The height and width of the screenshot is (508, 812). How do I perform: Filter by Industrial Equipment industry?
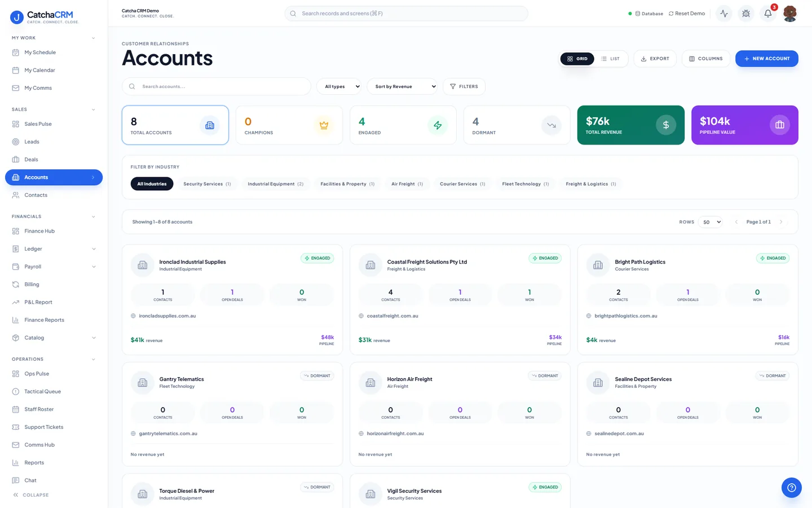tap(276, 184)
